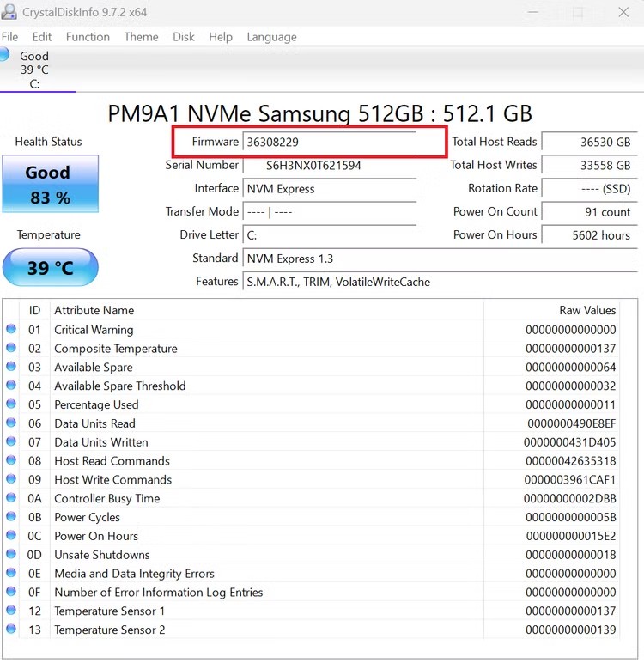Screen dimensions: 644x663
Task: Click the Good 83 % health status button
Action: click(50, 184)
